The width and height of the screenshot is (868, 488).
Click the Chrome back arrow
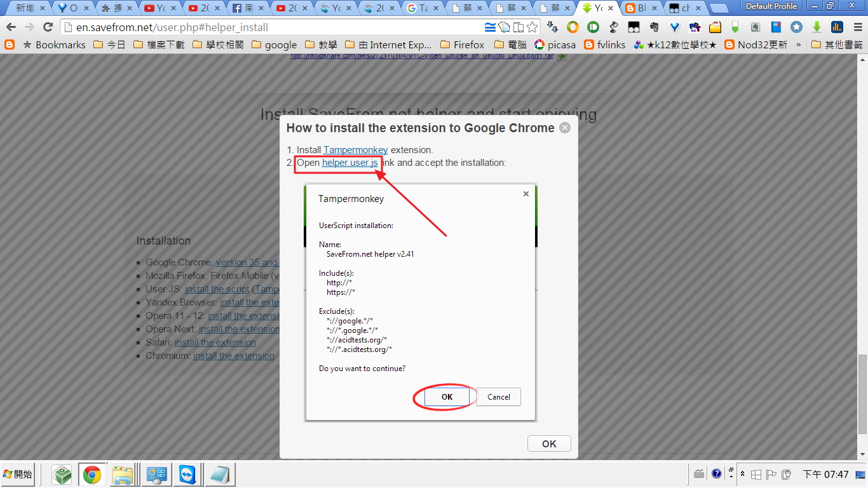point(11,27)
